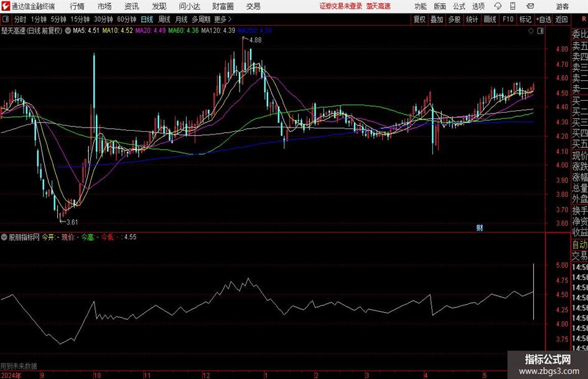Click the Tongdaxin red logo icon
Viewport: 588px width, 379px height.
click(x=6, y=6)
